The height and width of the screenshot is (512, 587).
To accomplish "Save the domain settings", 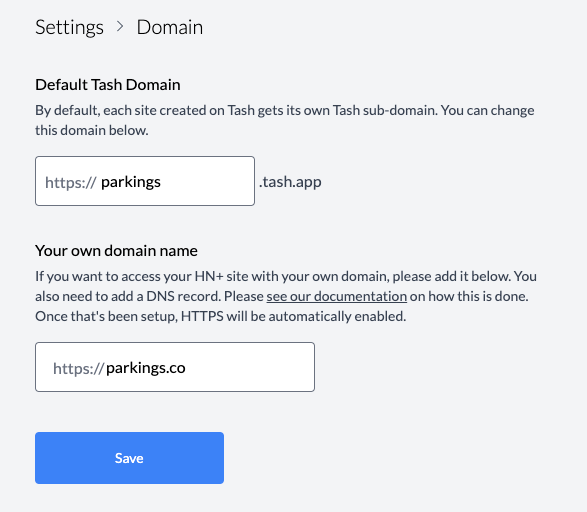I will coord(130,458).
